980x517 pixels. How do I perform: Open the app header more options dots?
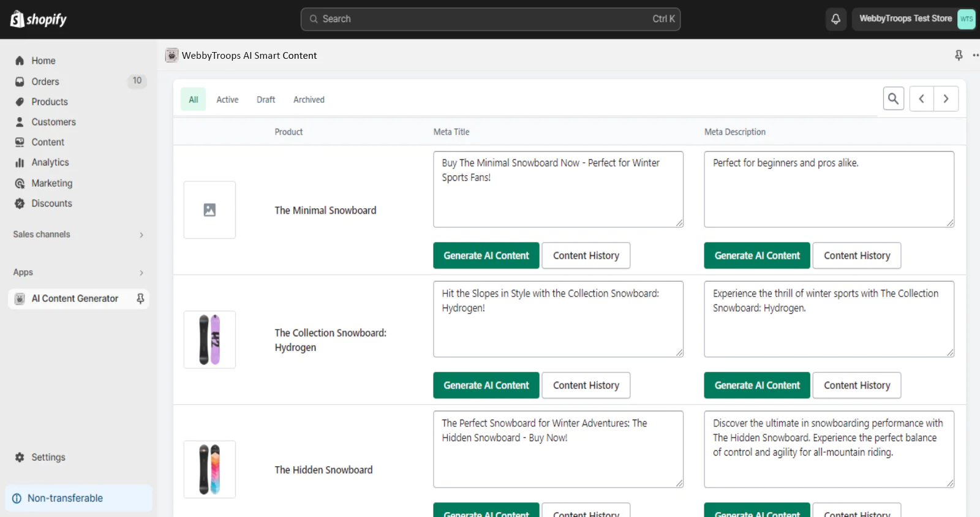tap(976, 55)
